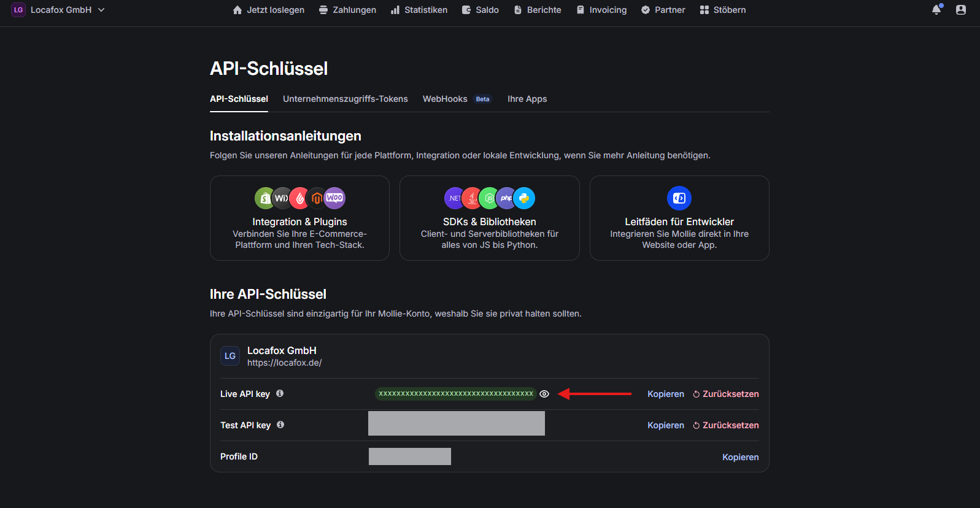Click the LG profile avatar in the API key card
The width and height of the screenshot is (980, 508).
(230, 356)
